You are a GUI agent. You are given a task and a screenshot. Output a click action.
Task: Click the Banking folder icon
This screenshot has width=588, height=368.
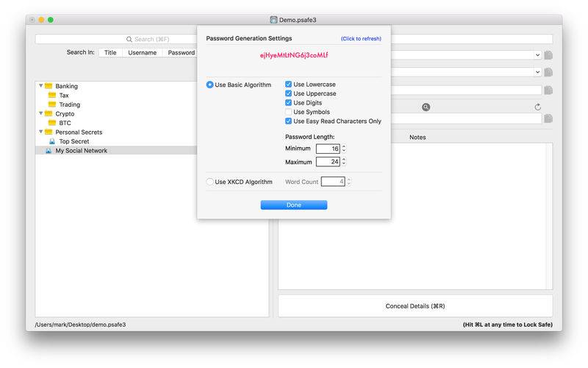49,86
